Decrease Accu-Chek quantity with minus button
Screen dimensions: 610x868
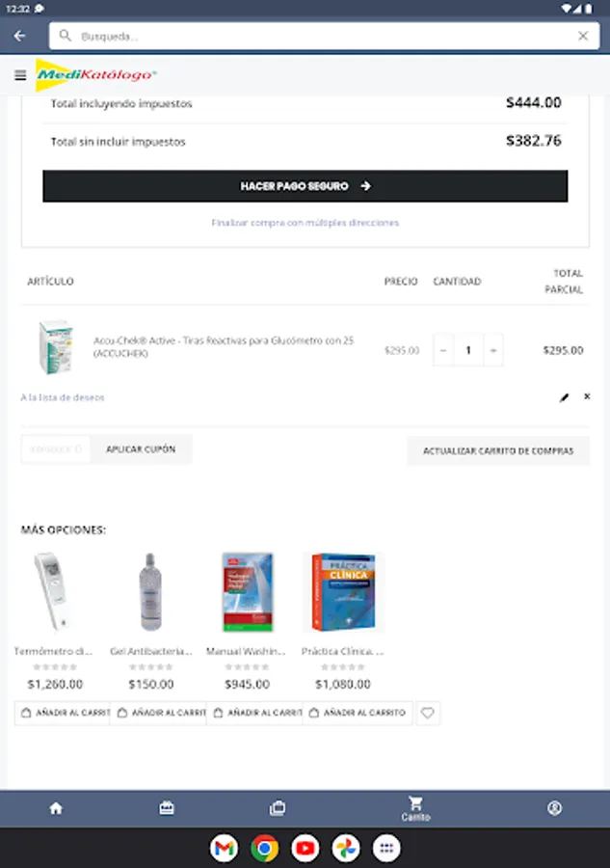tap(443, 350)
